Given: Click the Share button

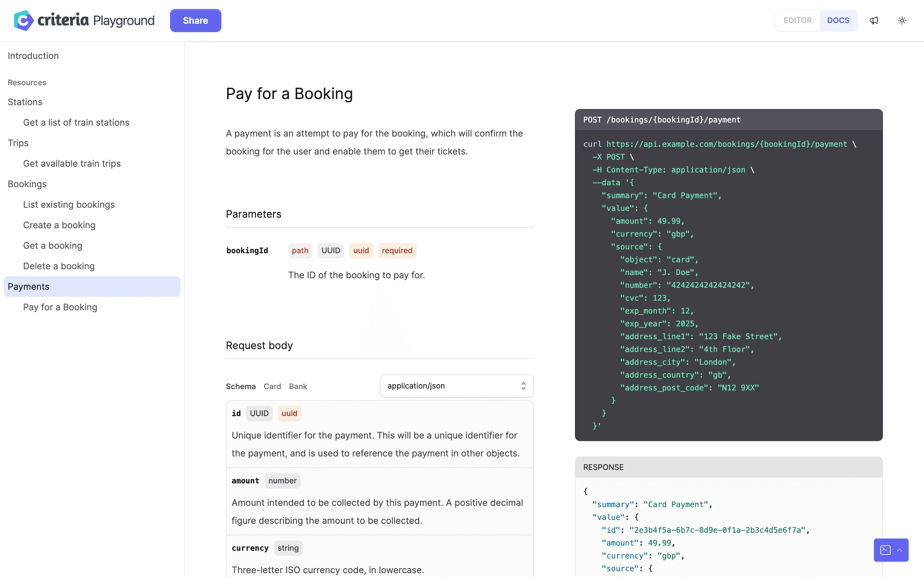Looking at the screenshot, I should coord(195,20).
